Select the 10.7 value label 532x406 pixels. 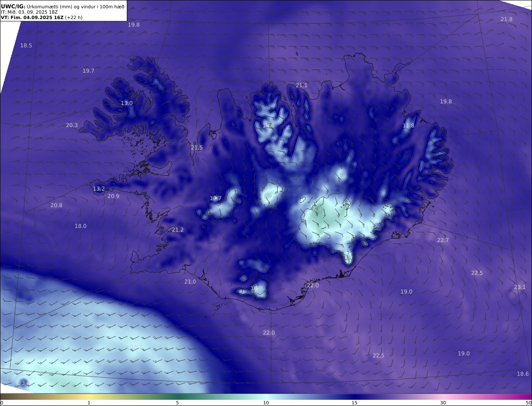[x=216, y=198]
